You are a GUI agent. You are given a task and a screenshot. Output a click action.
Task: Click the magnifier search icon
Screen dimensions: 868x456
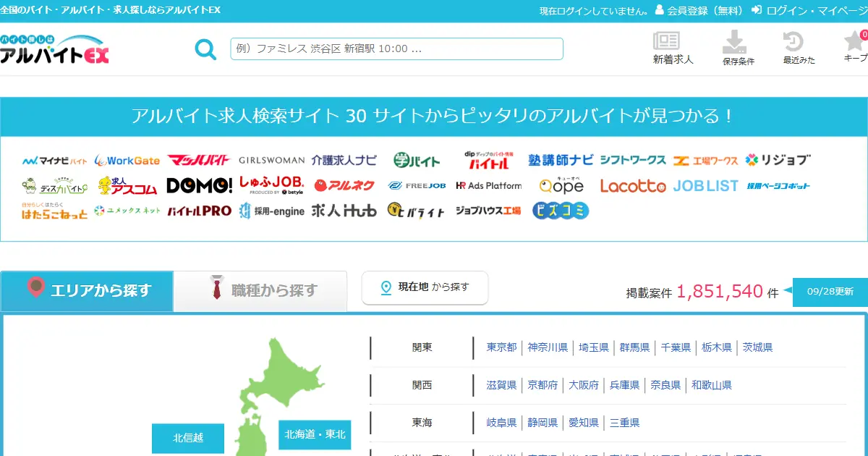205,49
